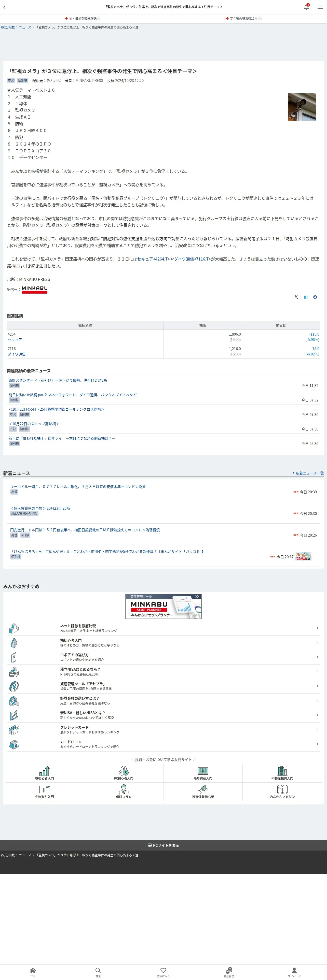Screen dimensions: 327x980
Task: Open the クレジットカード icon
Action: 14,730
